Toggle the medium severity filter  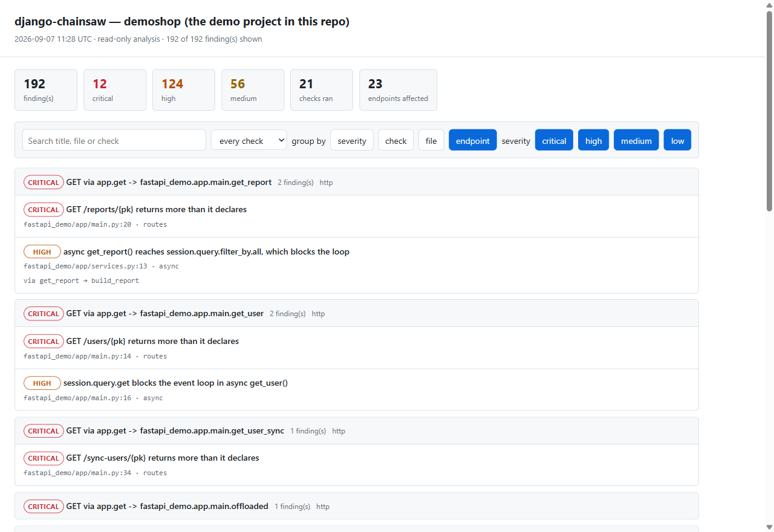[x=636, y=140]
